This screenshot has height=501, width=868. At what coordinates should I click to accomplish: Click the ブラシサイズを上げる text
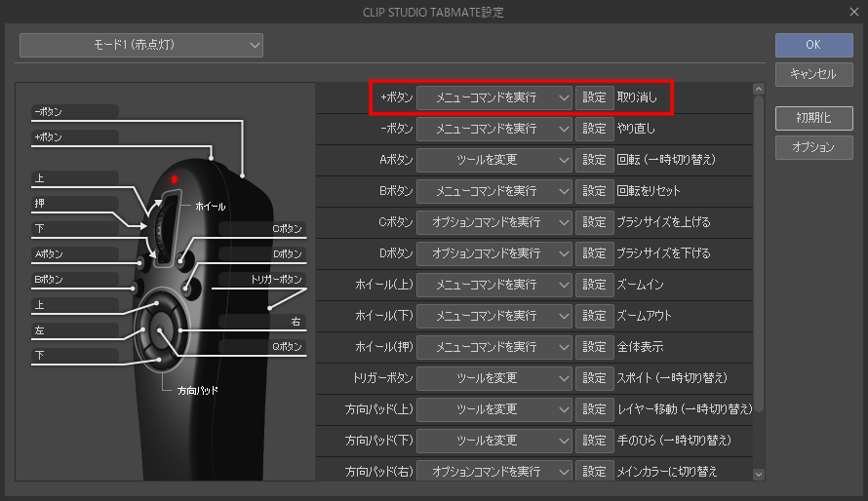[664, 222]
